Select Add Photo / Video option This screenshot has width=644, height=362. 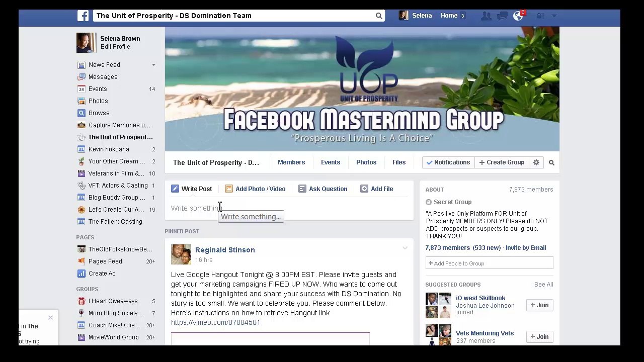point(255,189)
